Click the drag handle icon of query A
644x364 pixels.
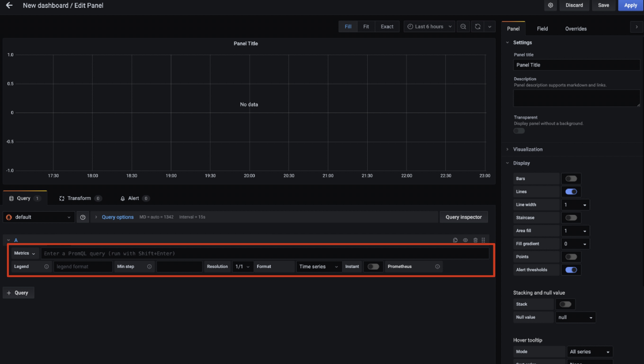[483, 240]
